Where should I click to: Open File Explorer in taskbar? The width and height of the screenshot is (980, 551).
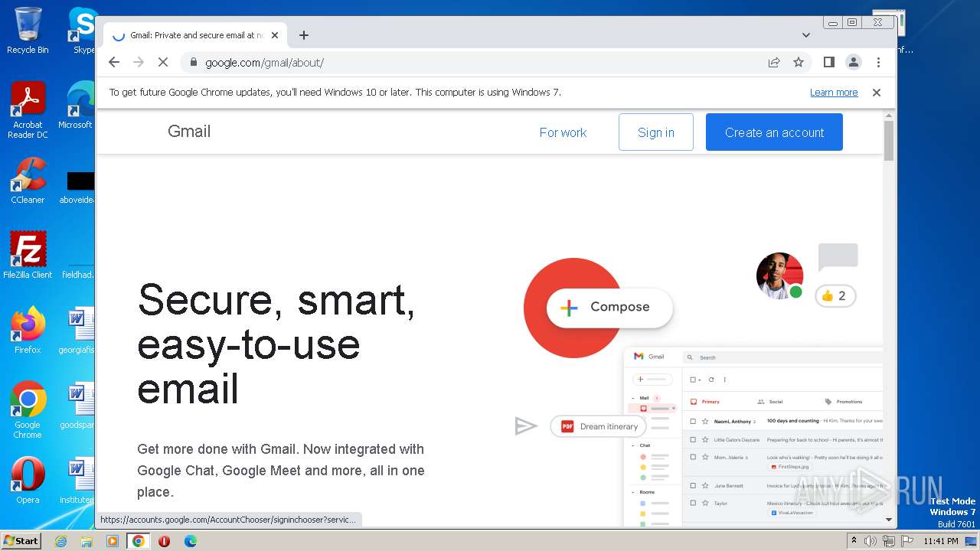[87, 541]
